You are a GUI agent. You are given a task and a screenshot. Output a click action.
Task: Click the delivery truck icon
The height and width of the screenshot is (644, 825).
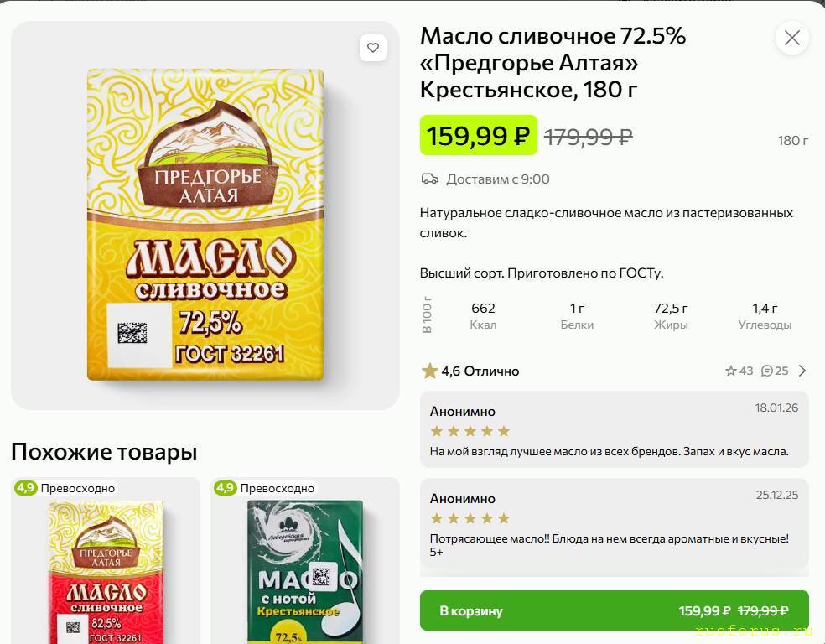[x=429, y=179]
